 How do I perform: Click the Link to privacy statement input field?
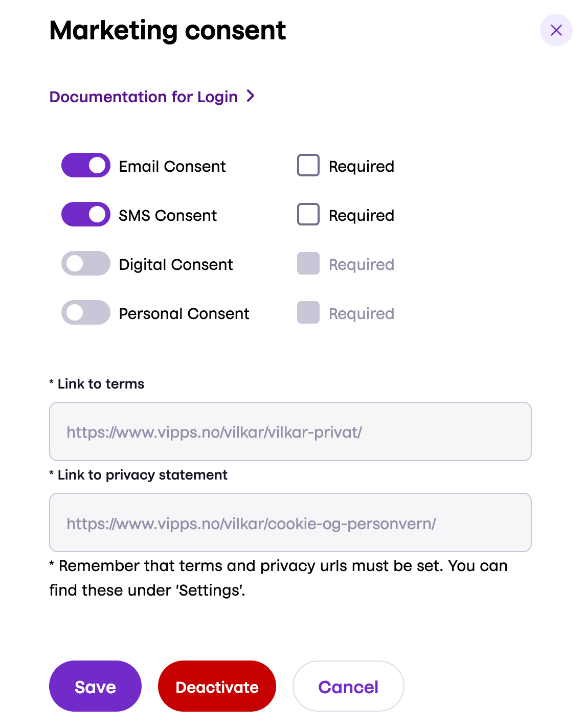[x=290, y=522]
